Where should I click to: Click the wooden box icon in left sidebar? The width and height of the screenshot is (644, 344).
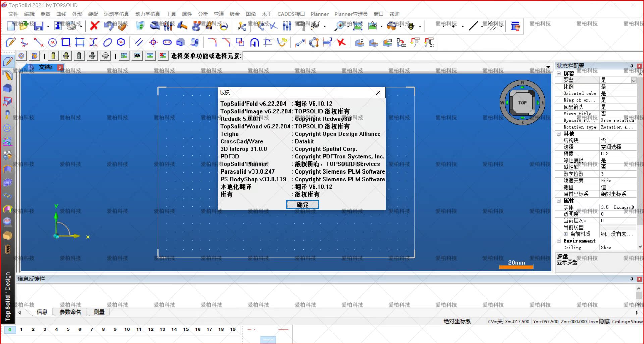point(7,235)
